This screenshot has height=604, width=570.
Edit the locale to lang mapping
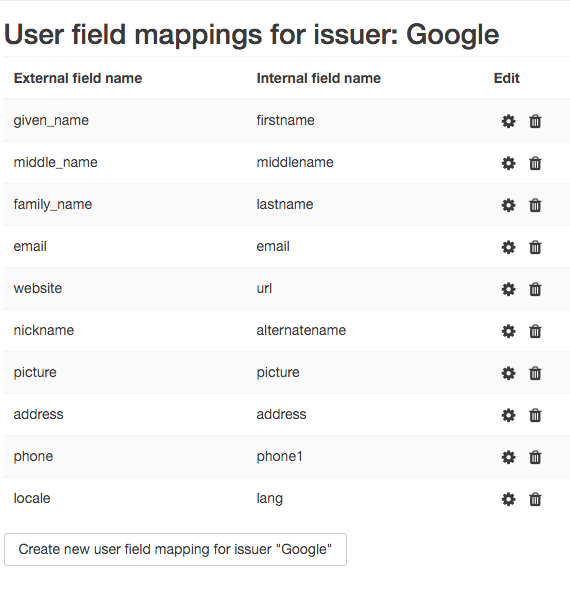pyautogui.click(x=508, y=499)
